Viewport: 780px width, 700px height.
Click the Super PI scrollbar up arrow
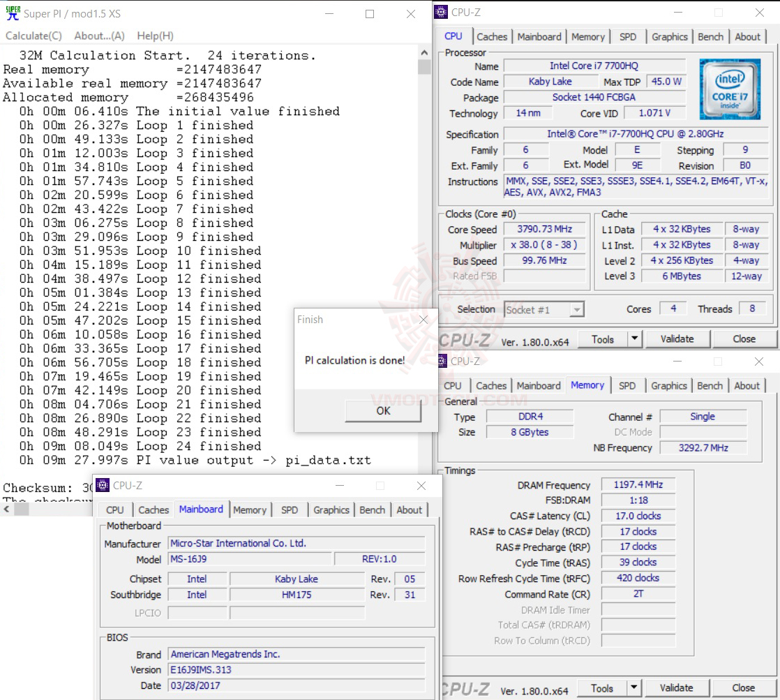(423, 52)
